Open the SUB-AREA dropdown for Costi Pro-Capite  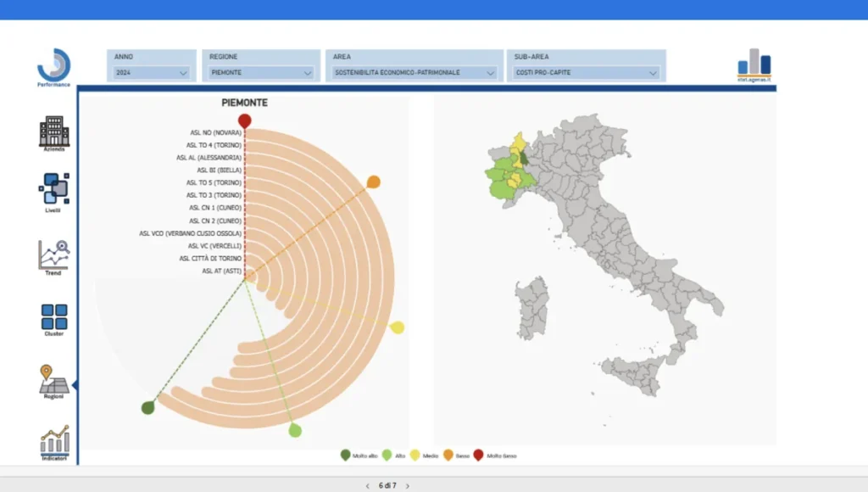click(x=586, y=72)
